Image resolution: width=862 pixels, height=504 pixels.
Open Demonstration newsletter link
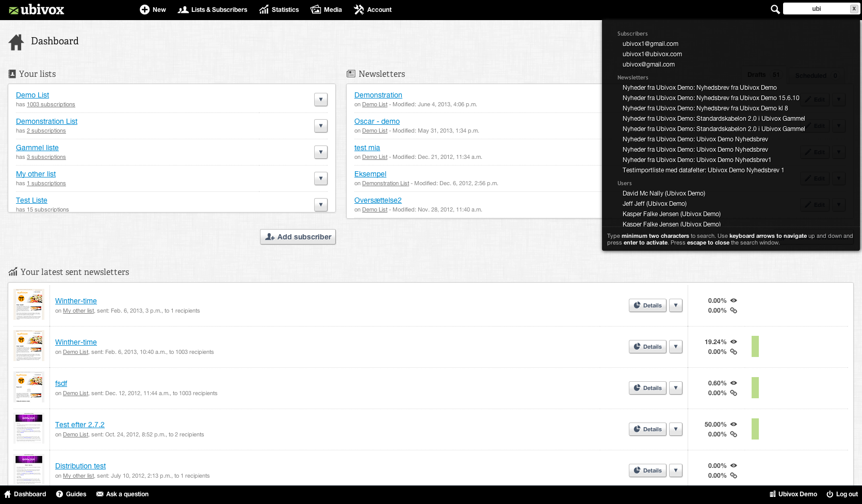pyautogui.click(x=378, y=95)
